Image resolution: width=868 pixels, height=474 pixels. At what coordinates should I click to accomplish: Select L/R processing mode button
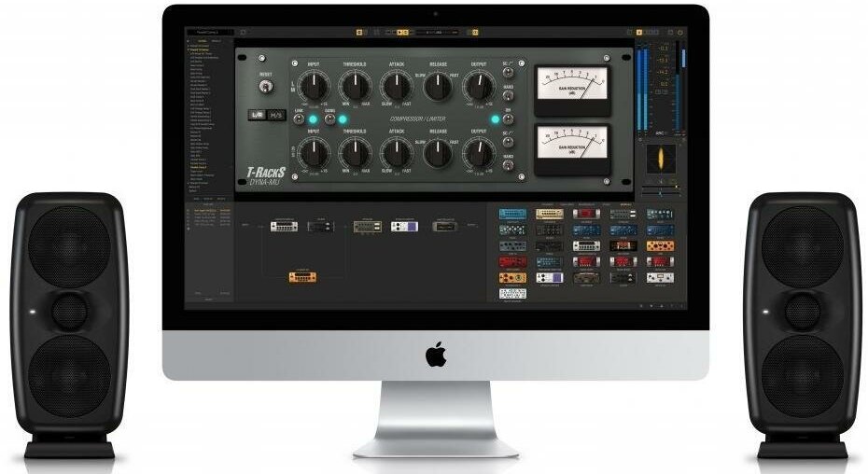click(x=258, y=115)
